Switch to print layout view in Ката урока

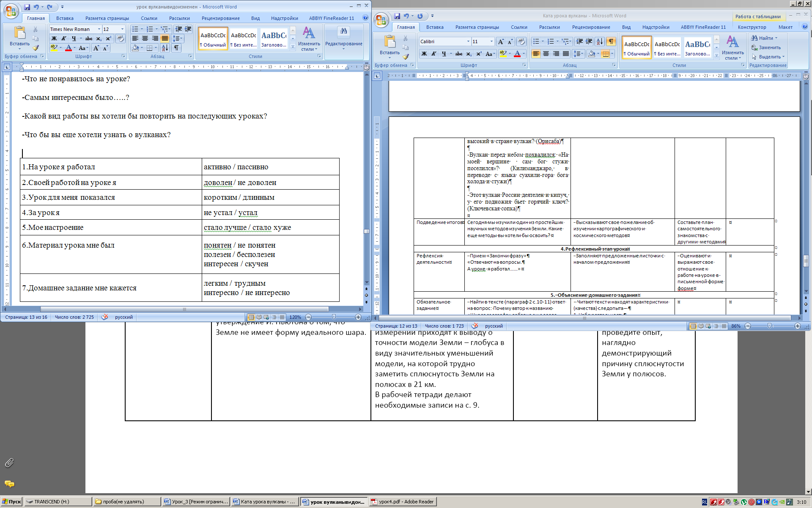coord(693,326)
